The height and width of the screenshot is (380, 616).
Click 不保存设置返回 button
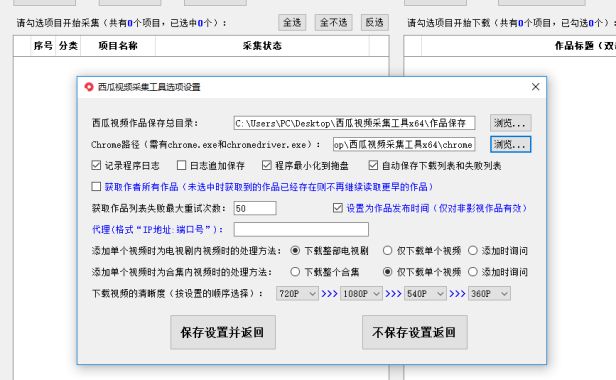coord(415,332)
